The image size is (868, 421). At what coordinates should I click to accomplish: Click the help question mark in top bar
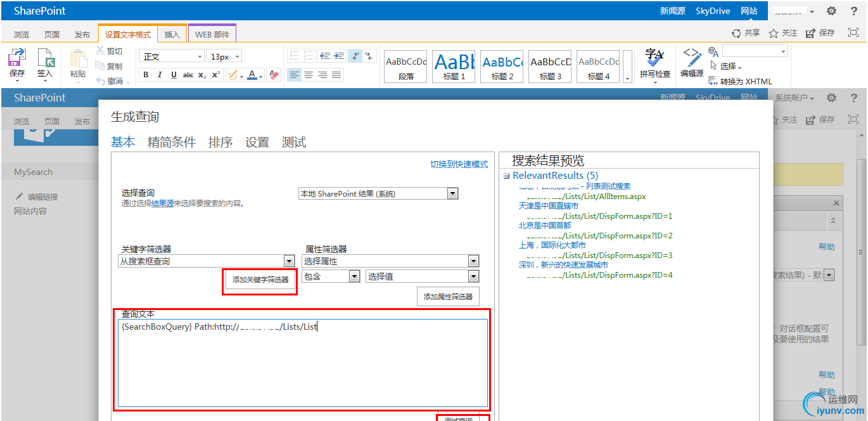click(853, 11)
